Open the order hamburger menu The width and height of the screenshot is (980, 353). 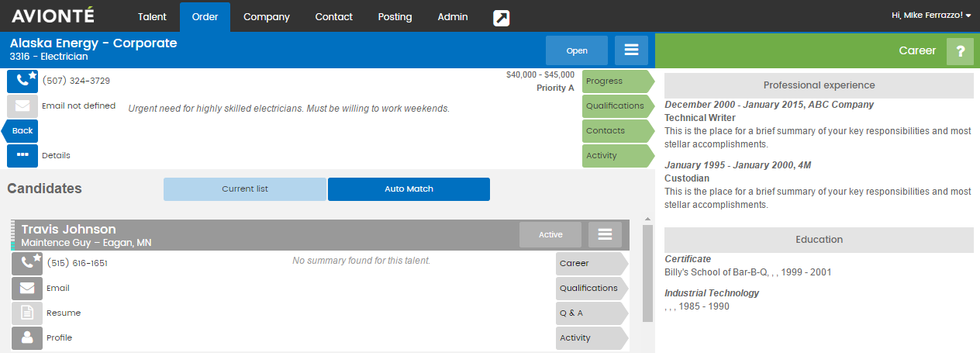631,50
